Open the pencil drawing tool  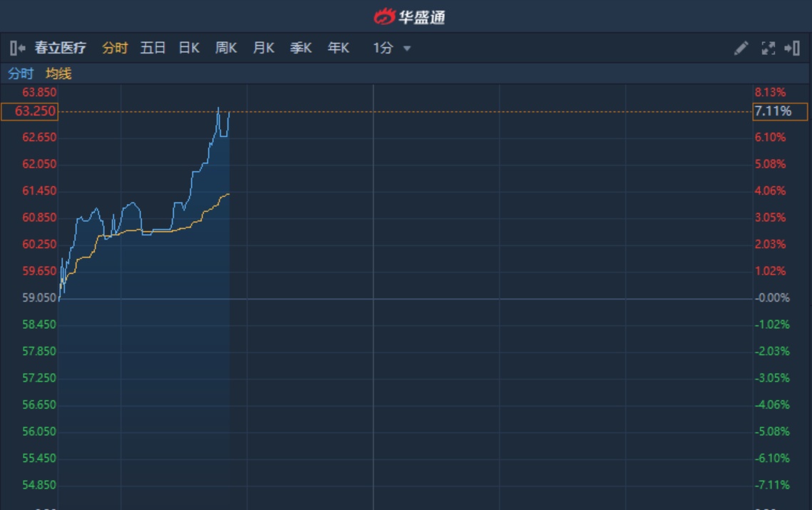[x=741, y=49]
